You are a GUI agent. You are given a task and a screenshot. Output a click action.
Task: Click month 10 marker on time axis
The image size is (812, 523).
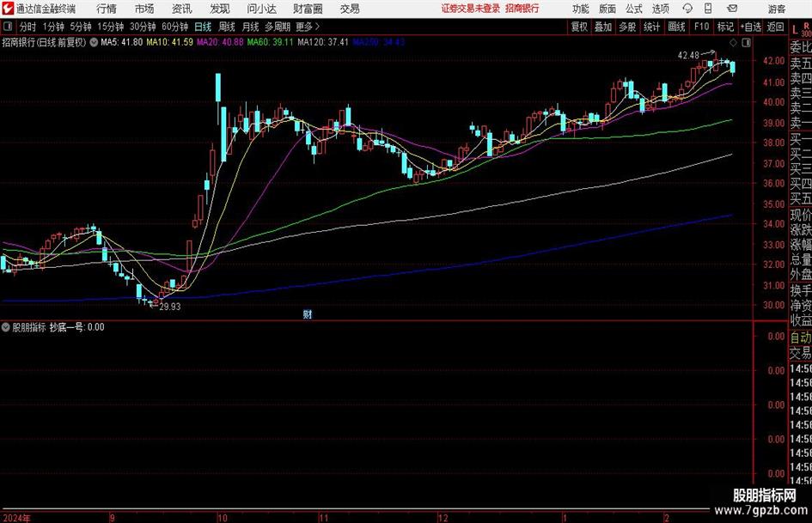tap(223, 518)
